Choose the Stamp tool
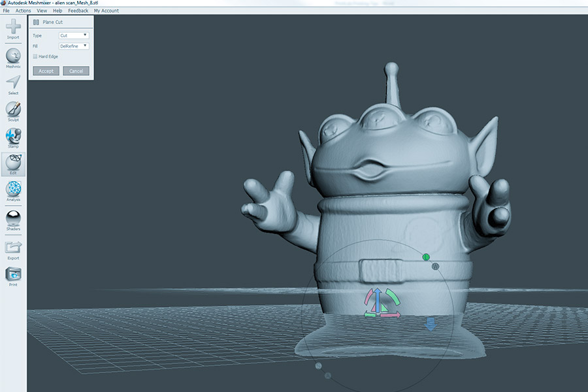Screen dimensions: 588x392 click(13, 137)
